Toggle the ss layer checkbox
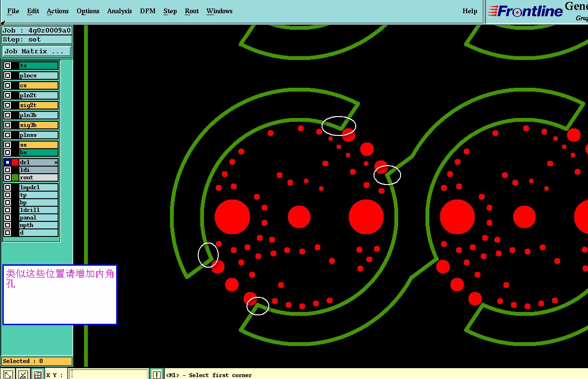The image size is (588, 379). pos(8,145)
